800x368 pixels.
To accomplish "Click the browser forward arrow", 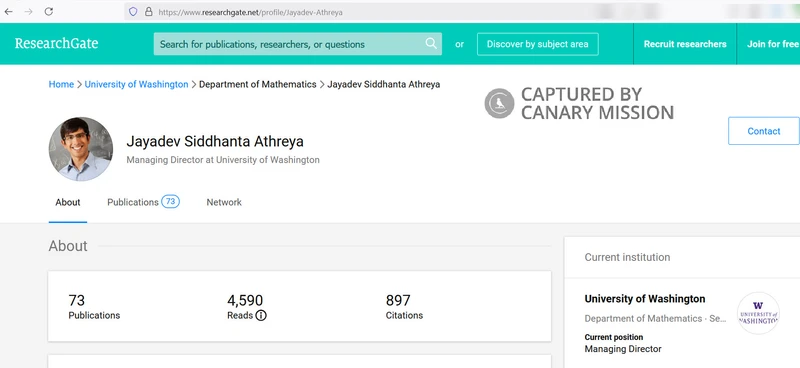I will tap(29, 11).
